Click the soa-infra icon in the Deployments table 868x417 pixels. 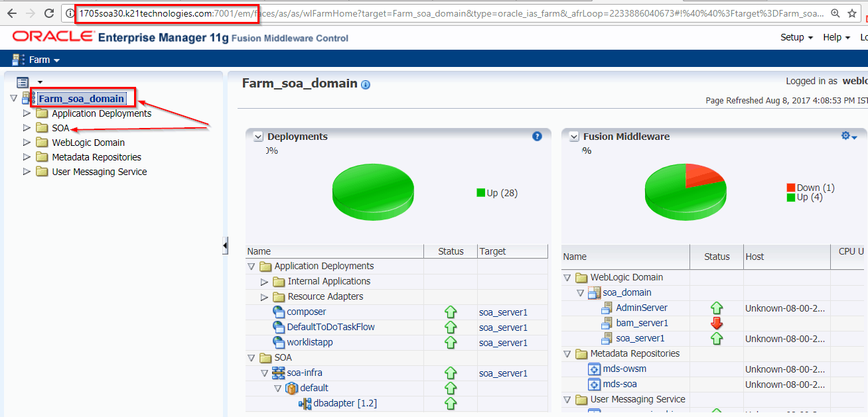[279, 373]
